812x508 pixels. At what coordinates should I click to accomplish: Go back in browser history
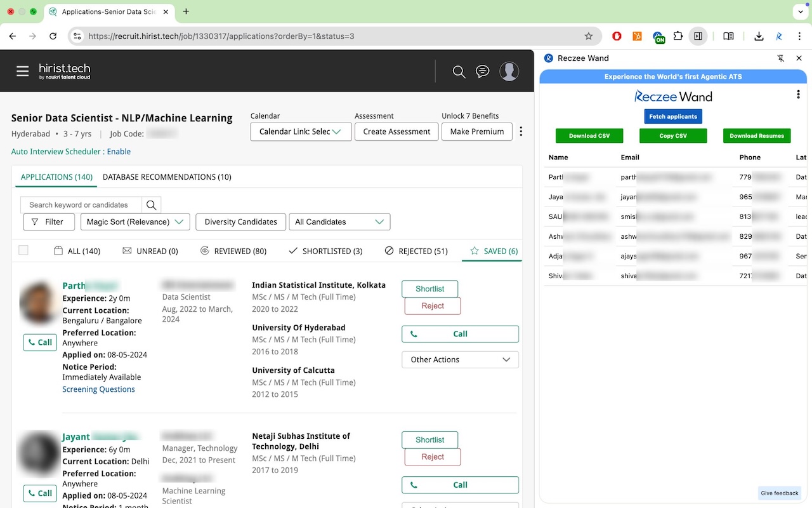click(13, 36)
